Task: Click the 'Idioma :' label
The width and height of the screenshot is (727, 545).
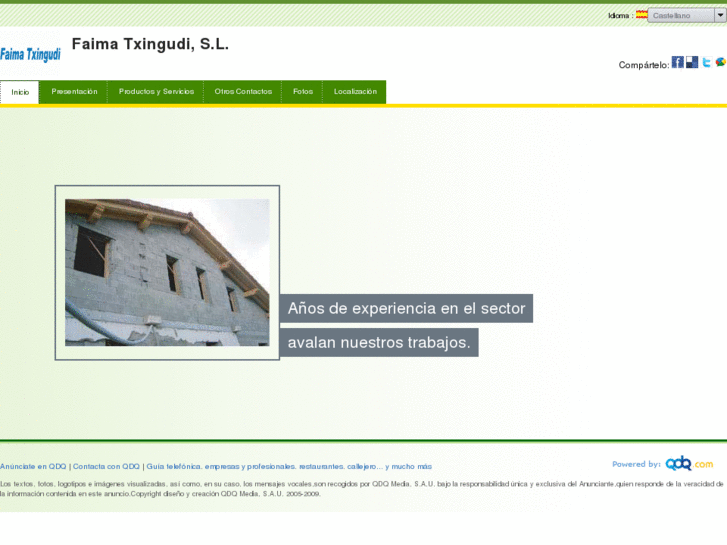Action: pos(620,15)
